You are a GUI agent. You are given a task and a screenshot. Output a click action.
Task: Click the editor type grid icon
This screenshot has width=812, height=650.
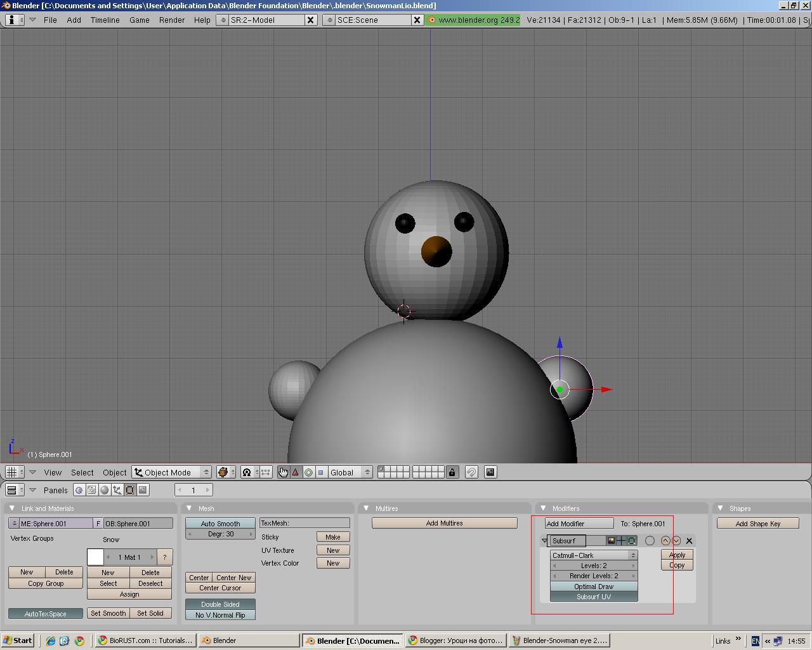(13, 472)
